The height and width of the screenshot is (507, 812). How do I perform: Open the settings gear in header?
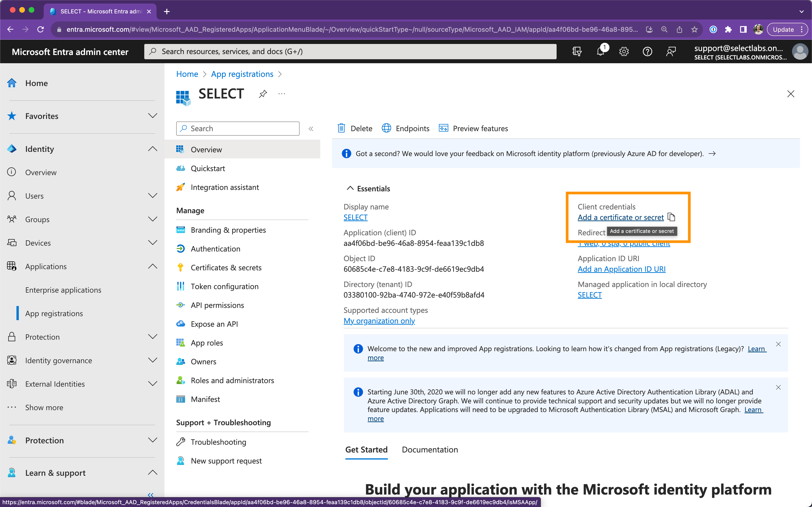pos(624,51)
